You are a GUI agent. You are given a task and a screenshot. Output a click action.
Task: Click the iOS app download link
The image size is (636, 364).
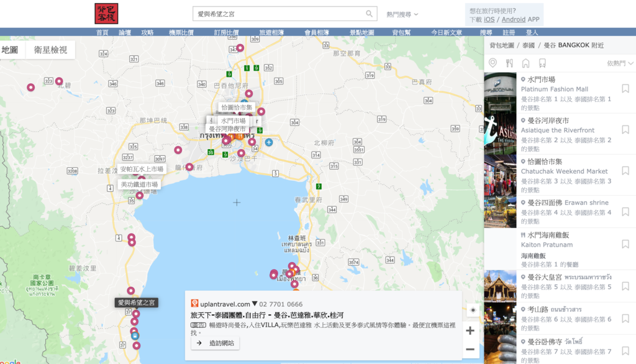pyautogui.click(x=489, y=19)
